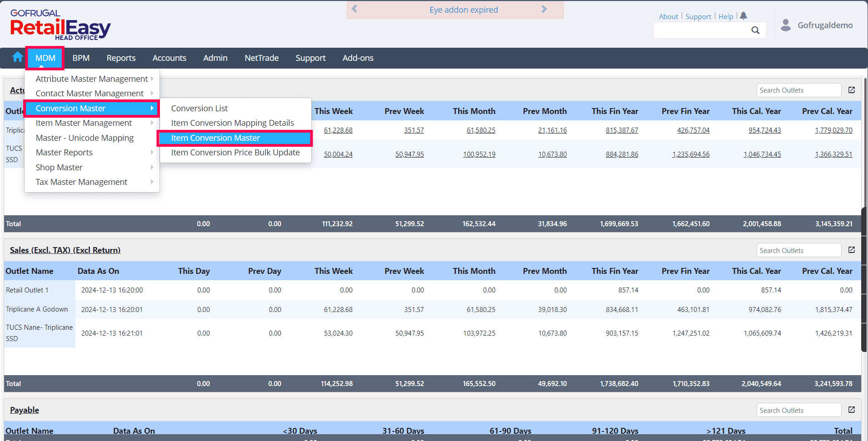Screen dimensions: 868x441
Task: Expand Contact Master Management submenu
Action: [x=92, y=93]
